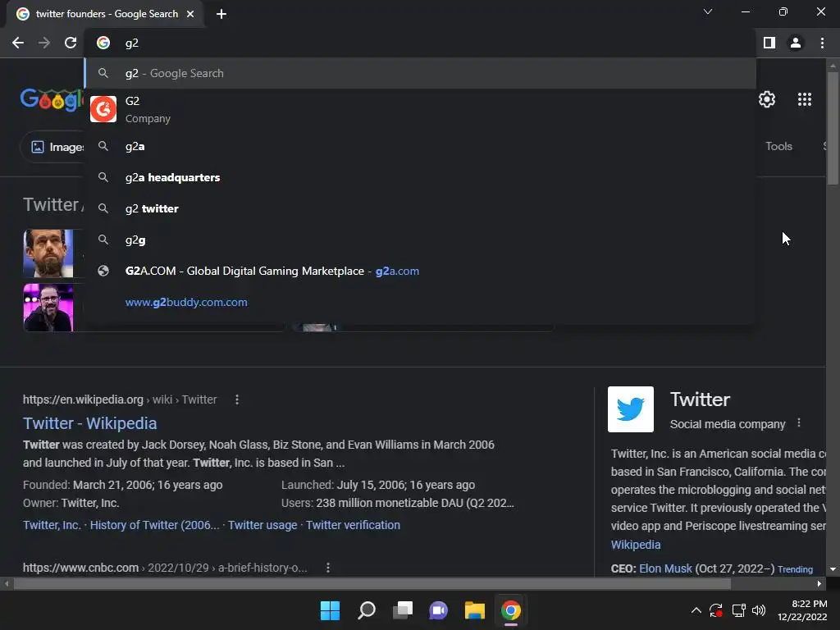This screenshot has width=840, height=630.
Task: Open the Chrome profile icon
Action: coord(796,43)
